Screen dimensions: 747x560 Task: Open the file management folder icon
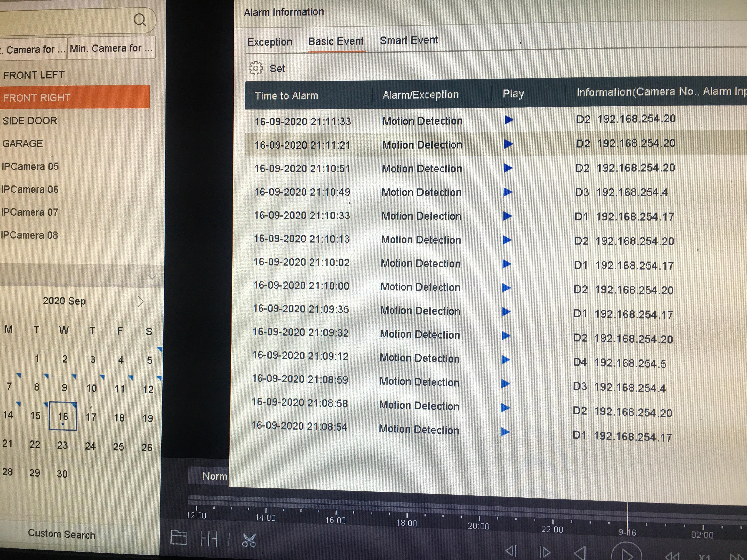click(179, 537)
